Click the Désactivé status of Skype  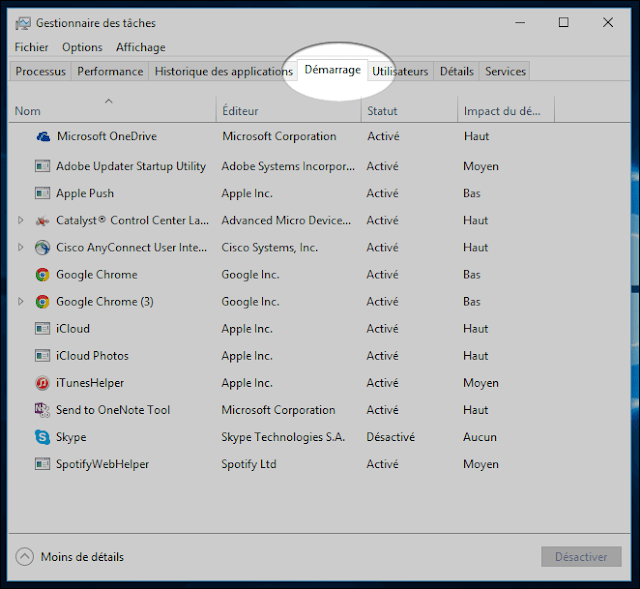coord(391,437)
